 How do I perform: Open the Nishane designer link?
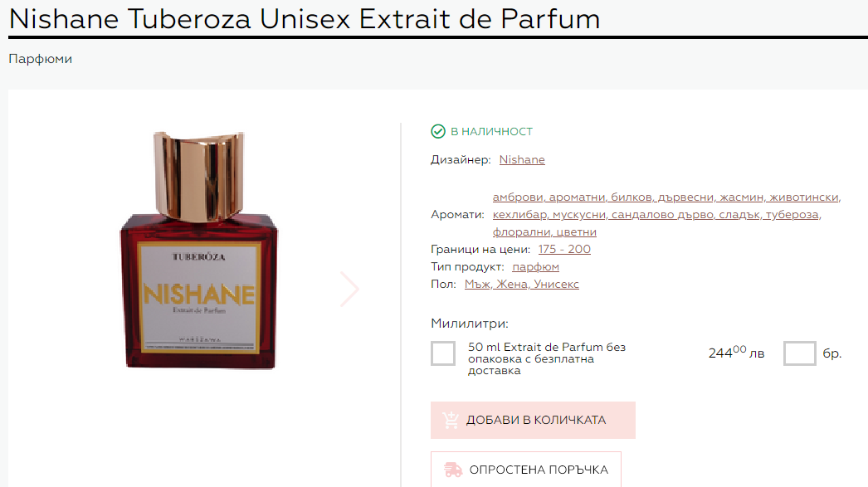coord(522,159)
